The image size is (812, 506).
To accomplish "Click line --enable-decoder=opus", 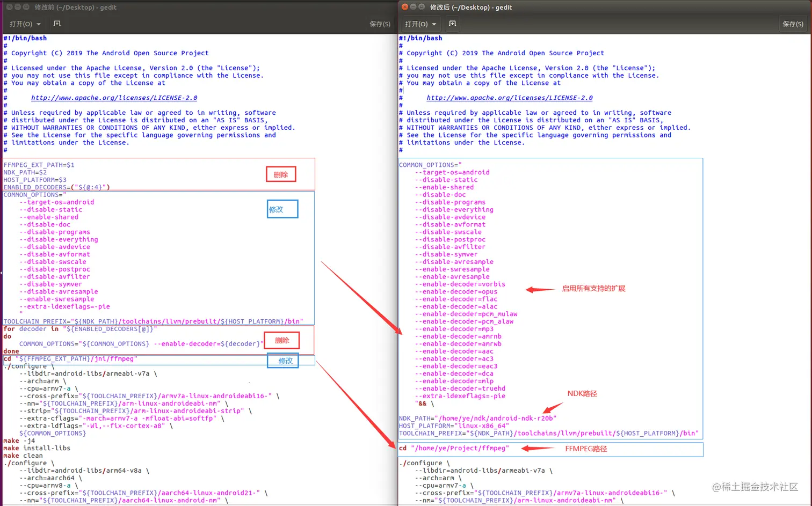I will pos(456,292).
